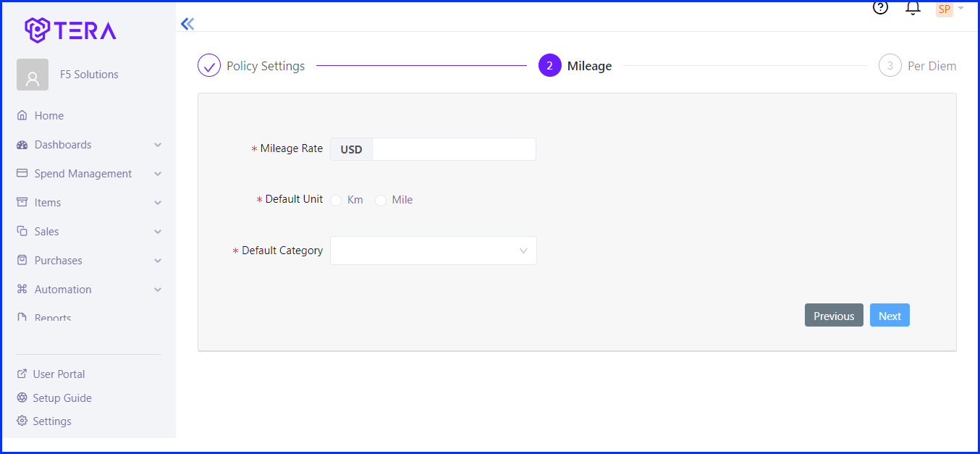Open the dropdown arrow beside SP avatar
980x454 pixels.
pos(960,9)
